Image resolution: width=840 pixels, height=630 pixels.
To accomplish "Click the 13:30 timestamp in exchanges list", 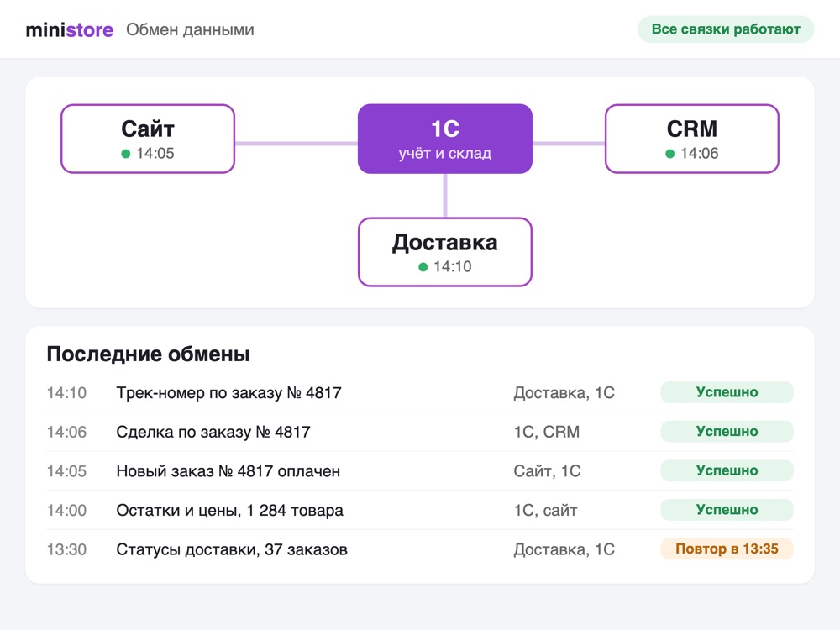I will point(66,549).
